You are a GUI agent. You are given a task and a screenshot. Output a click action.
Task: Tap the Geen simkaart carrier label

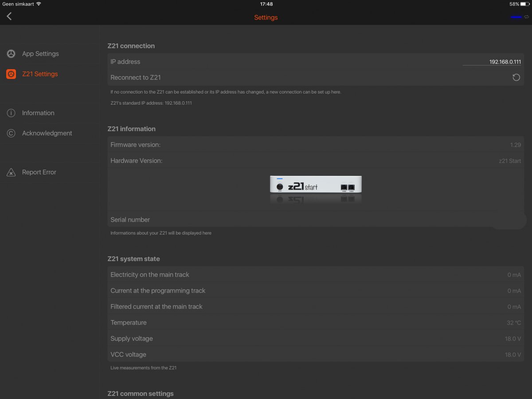pos(18,4)
